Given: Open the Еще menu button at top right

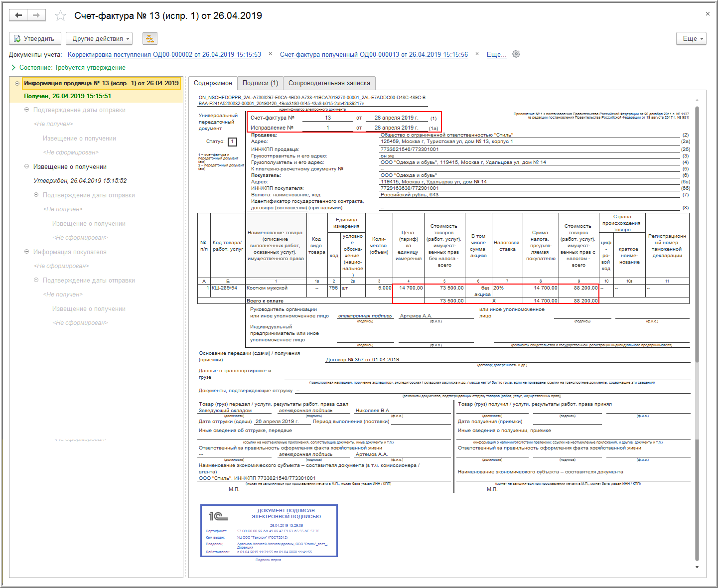Looking at the screenshot, I should point(691,38).
